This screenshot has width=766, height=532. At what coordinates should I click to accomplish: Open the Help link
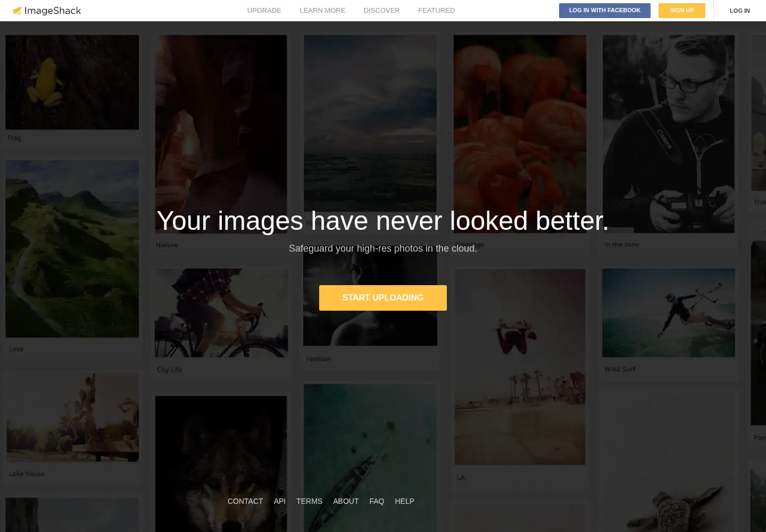coord(404,501)
